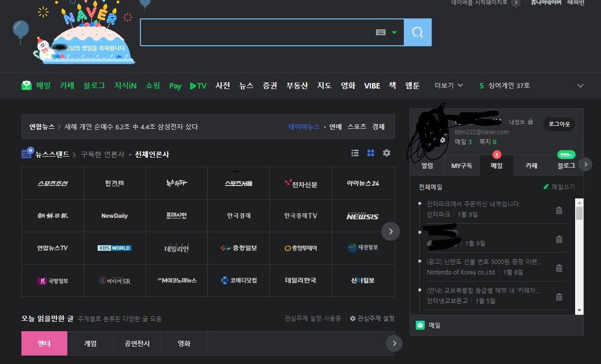Go to 블로그 in the navigation bar
The image size is (601, 364).
95,86
